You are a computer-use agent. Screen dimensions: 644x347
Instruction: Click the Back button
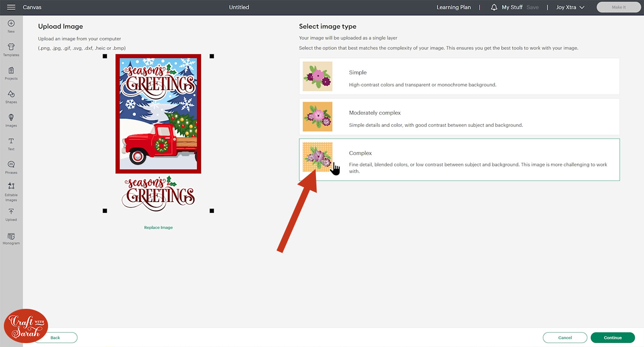point(55,338)
